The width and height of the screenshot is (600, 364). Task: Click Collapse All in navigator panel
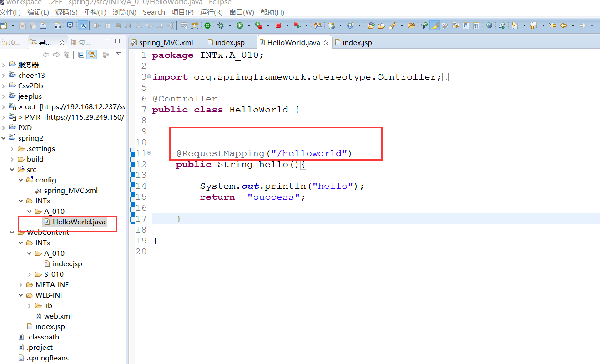click(x=81, y=55)
